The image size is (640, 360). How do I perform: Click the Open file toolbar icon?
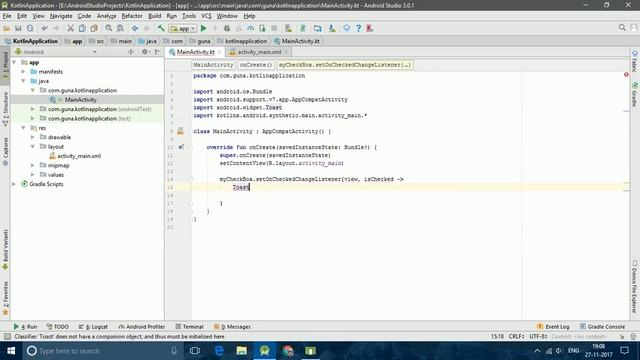click(x=7, y=28)
